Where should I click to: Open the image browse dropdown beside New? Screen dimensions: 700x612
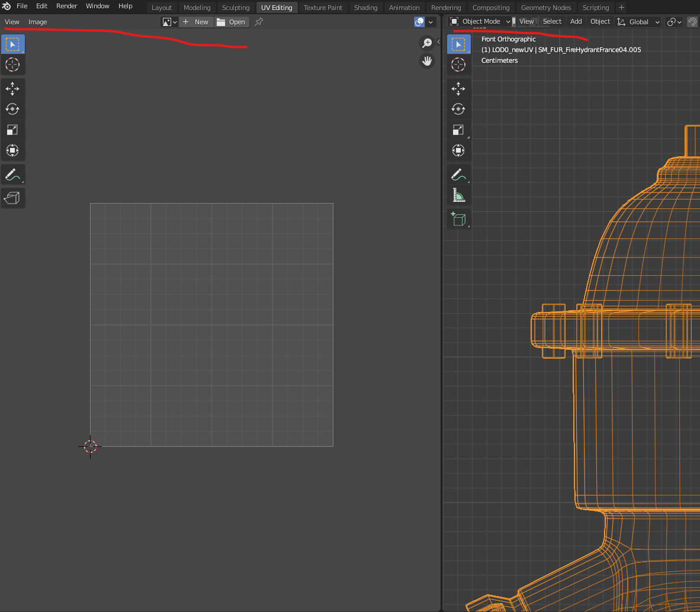[169, 22]
